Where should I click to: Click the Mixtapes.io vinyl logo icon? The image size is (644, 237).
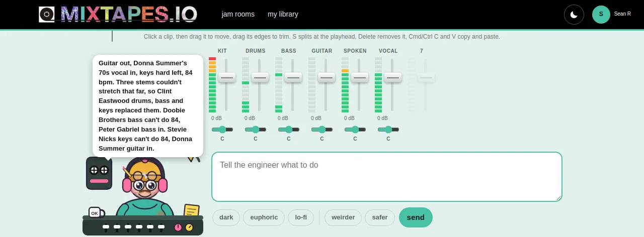(x=47, y=15)
